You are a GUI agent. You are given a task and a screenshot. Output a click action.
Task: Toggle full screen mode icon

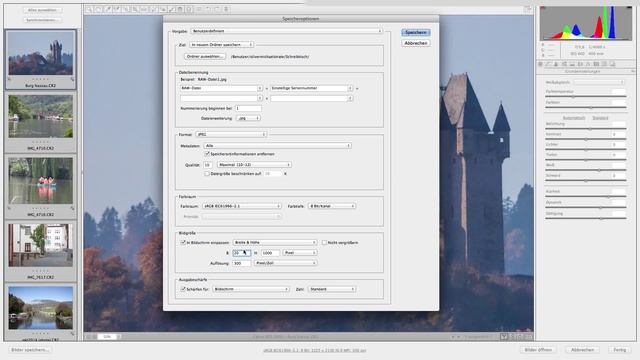[528, 9]
